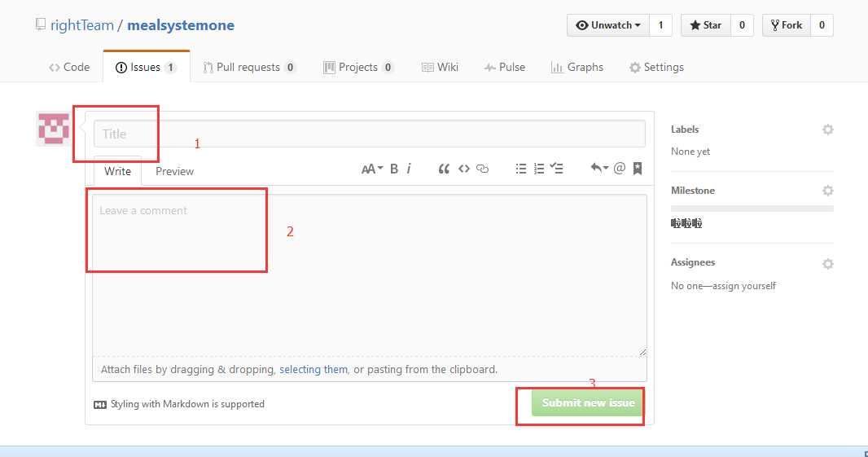This screenshot has width=868, height=457.
Task: Click the Labels heading
Action: [x=685, y=129]
